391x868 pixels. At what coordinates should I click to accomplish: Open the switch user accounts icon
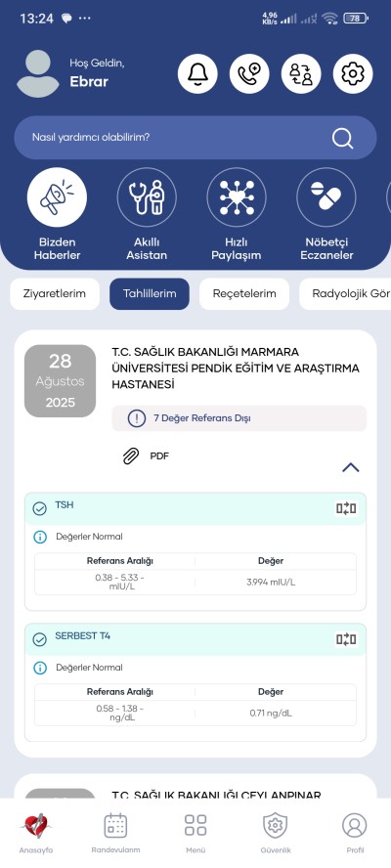(x=301, y=73)
